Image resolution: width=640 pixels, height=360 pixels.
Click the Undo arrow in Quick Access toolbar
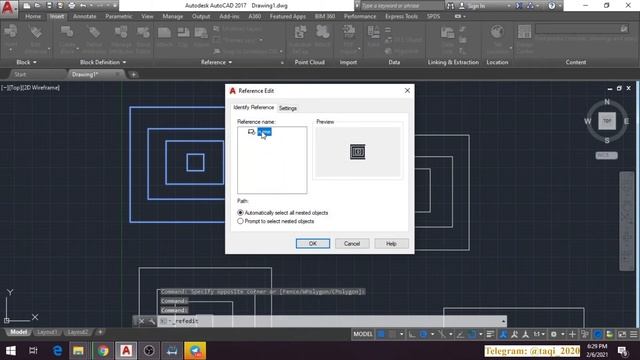click(x=83, y=6)
